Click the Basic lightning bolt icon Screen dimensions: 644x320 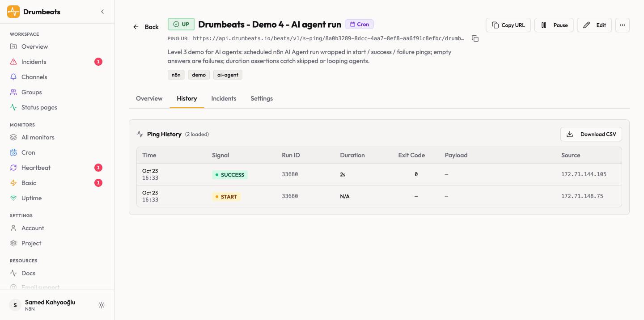pos(13,183)
